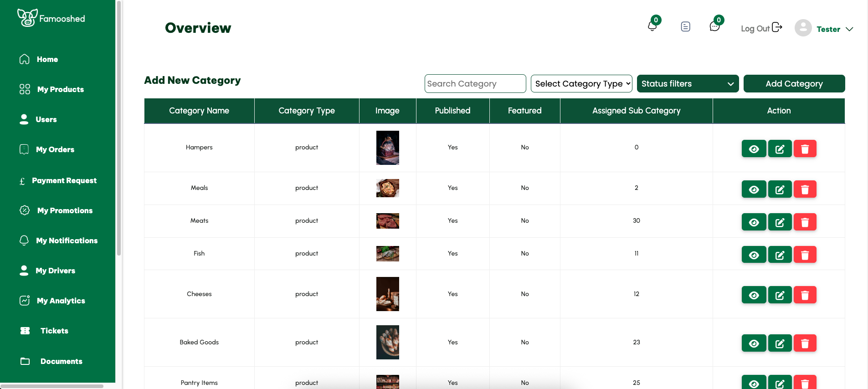Viewport: 868px width, 389px height.
Task: Open the Select Category Type dropdown
Action: point(581,84)
